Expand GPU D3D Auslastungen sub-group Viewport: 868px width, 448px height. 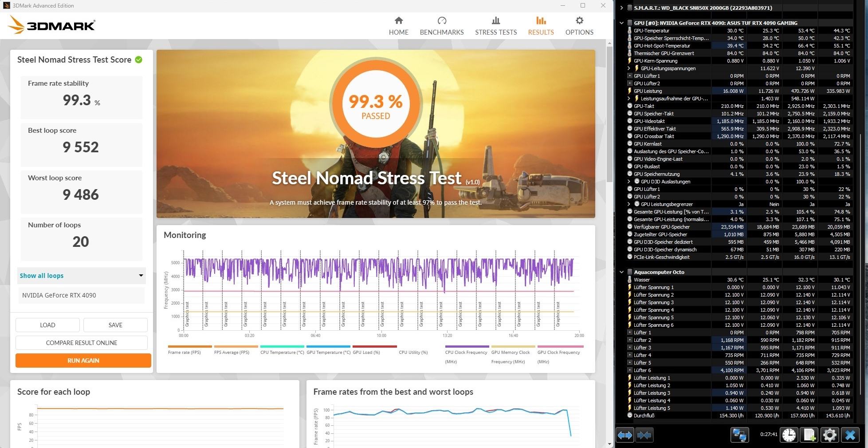click(x=629, y=182)
